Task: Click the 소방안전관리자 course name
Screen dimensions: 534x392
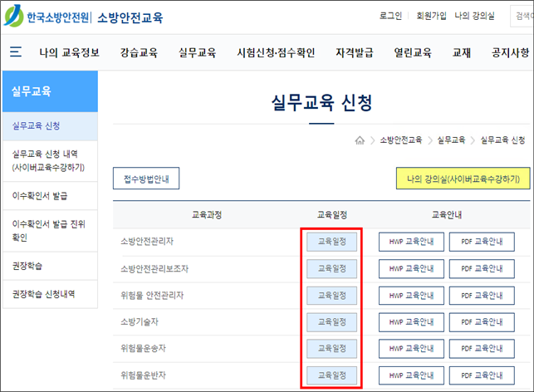Action: pos(147,242)
